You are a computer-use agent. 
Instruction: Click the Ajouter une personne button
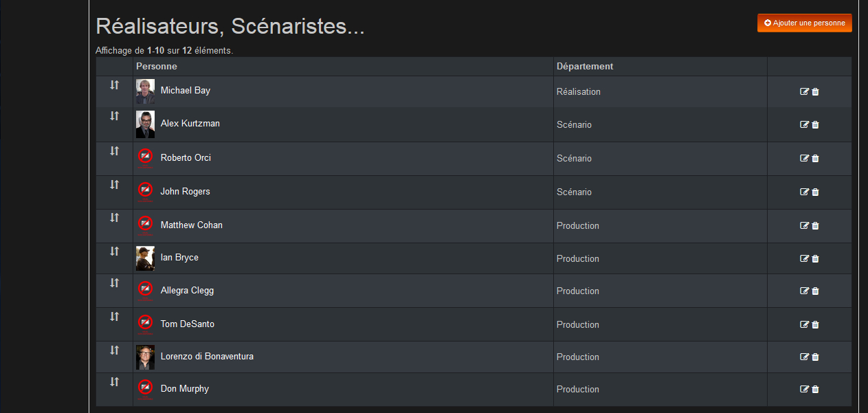click(x=804, y=23)
